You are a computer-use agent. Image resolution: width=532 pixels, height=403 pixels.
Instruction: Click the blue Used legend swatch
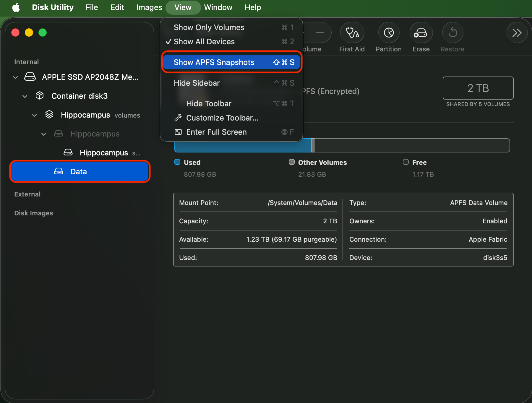(177, 162)
